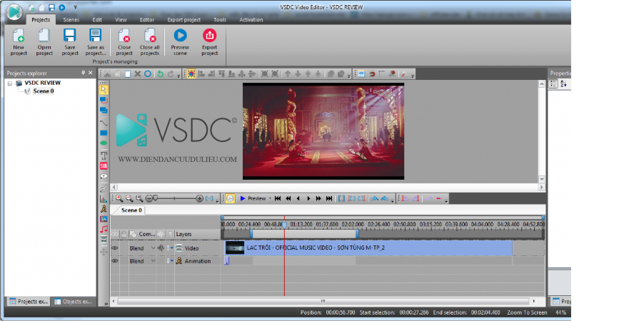Toggle the header lock column icon
Image resolution: width=644 pixels, height=321 pixels.
[124, 234]
